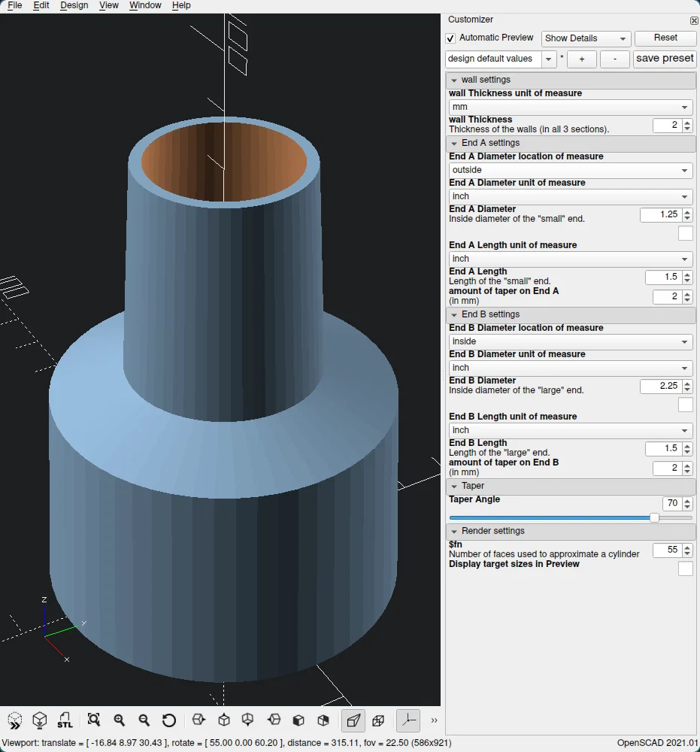Click the minus button to remove preset
Viewport: 700px width, 752px height.
pyautogui.click(x=614, y=59)
